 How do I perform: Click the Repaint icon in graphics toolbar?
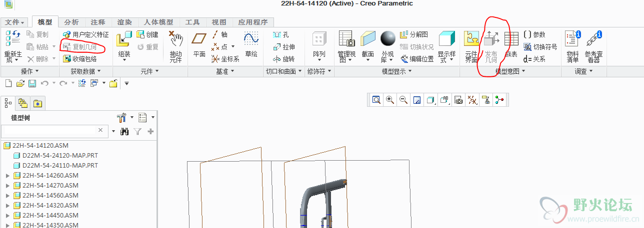pyautogui.click(x=416, y=100)
